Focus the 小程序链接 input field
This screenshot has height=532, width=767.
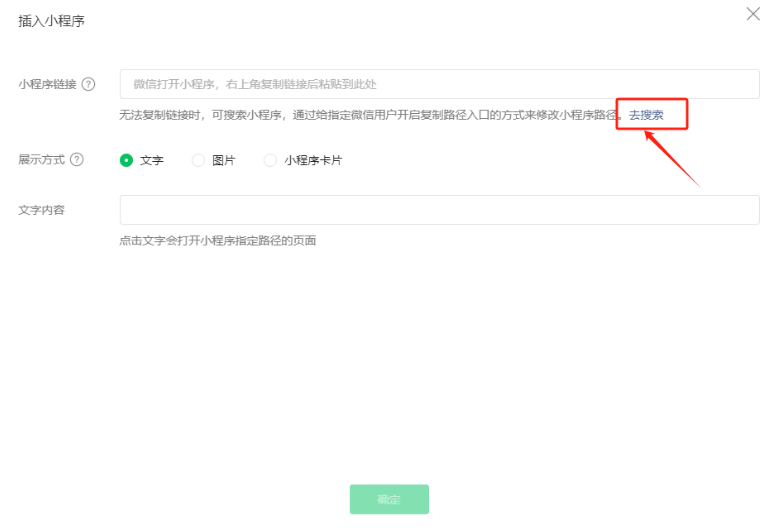[x=439, y=84]
